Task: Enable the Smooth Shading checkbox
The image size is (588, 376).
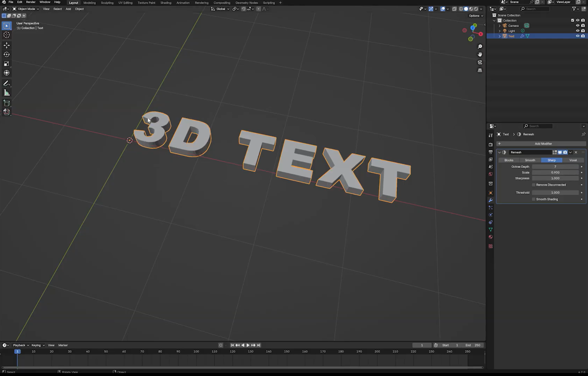Action: pos(534,199)
